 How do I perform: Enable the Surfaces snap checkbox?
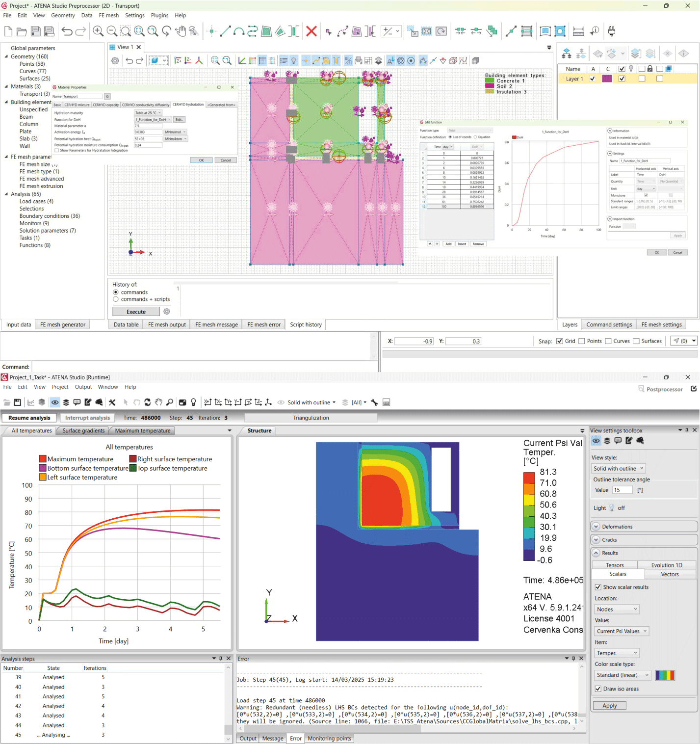[x=636, y=341]
